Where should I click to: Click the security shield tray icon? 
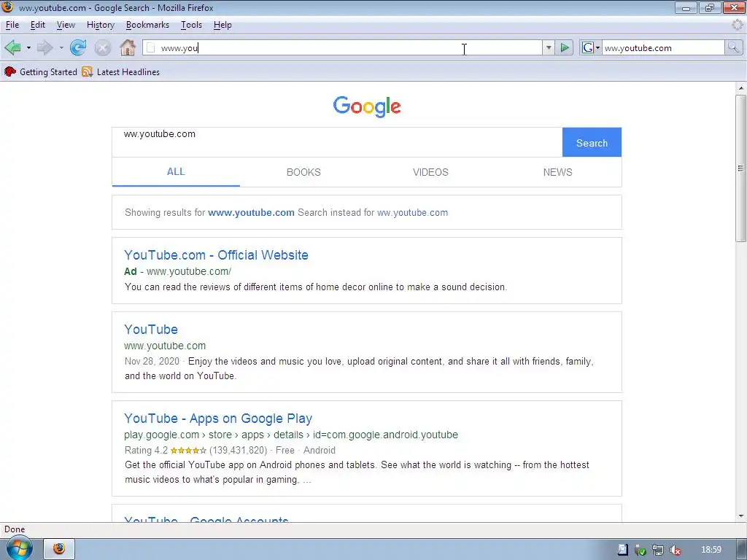click(x=640, y=550)
